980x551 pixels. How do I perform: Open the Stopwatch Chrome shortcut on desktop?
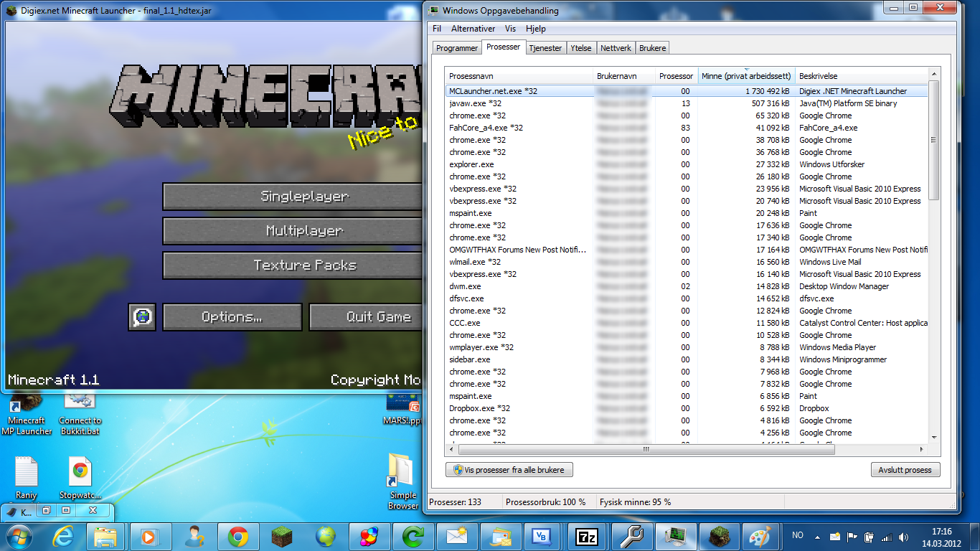click(x=80, y=478)
